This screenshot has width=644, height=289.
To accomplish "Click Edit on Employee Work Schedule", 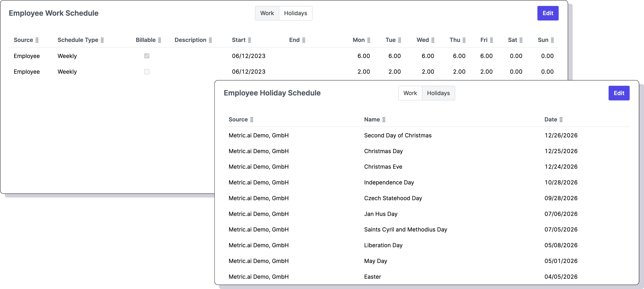I will [548, 13].
